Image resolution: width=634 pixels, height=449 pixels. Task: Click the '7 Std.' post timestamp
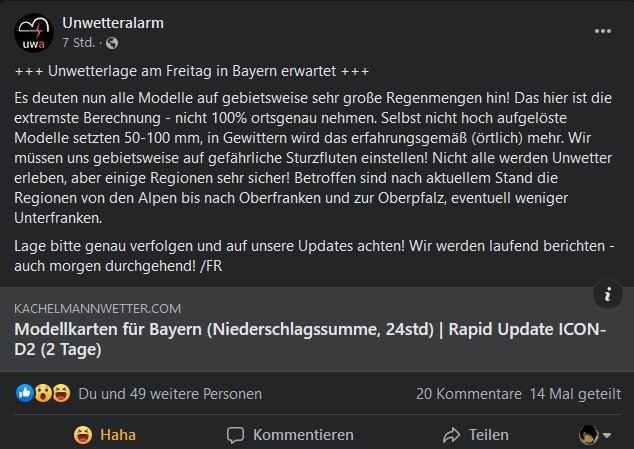pyautogui.click(x=79, y=43)
